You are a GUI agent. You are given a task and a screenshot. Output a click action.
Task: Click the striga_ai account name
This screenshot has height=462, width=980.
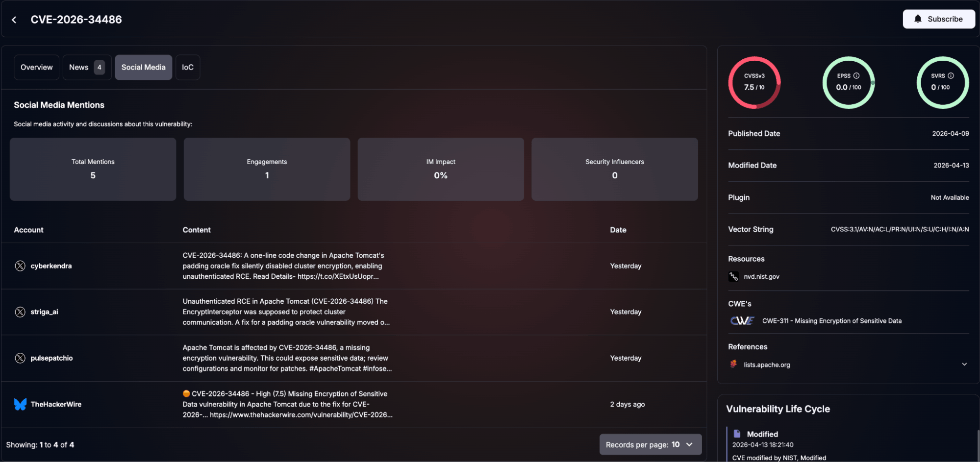[44, 312]
